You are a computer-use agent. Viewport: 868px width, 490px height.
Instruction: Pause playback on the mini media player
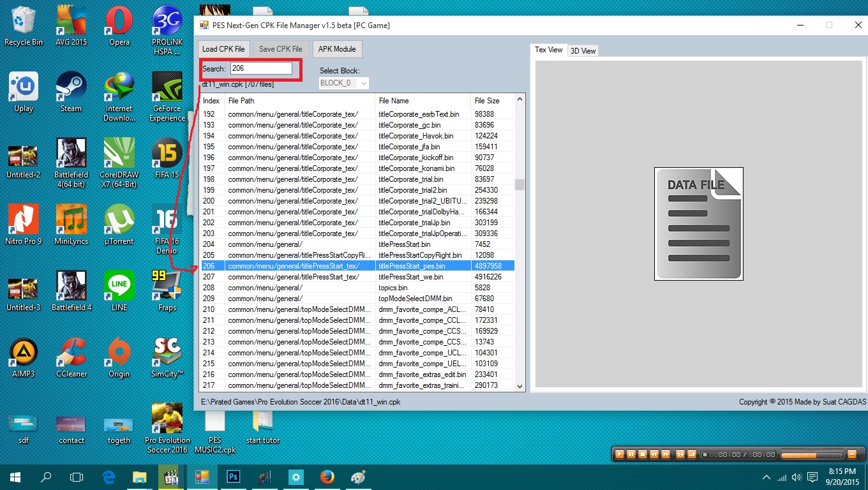(631, 454)
